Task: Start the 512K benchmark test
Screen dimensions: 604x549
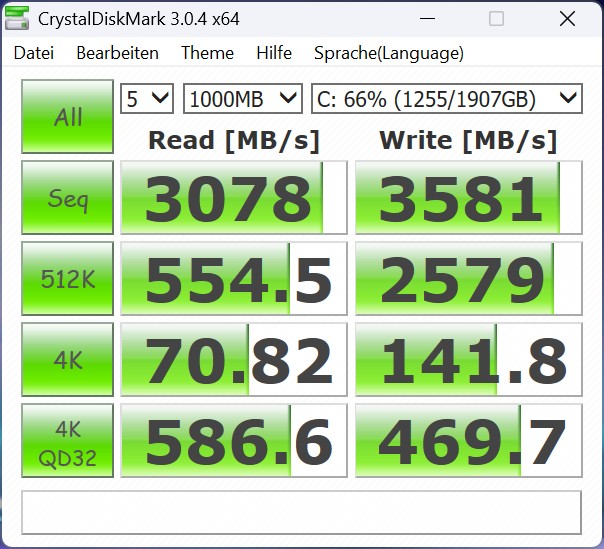Action: pos(67,278)
